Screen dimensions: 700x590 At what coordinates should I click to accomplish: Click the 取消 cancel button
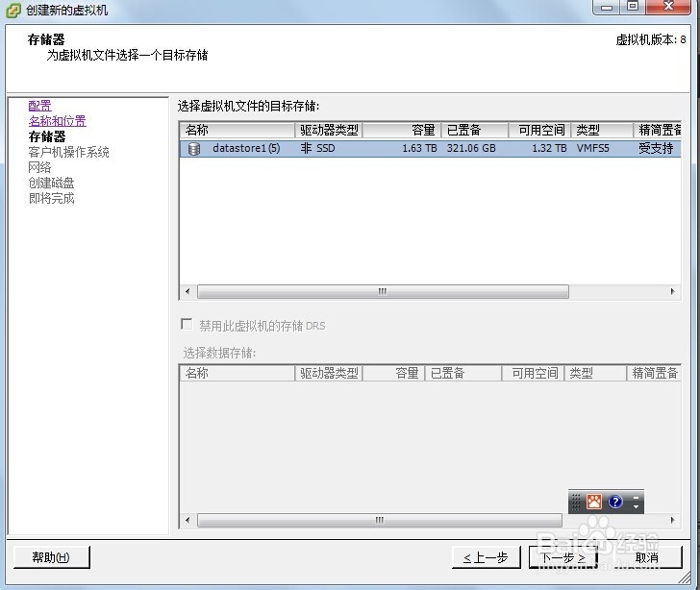click(646, 557)
